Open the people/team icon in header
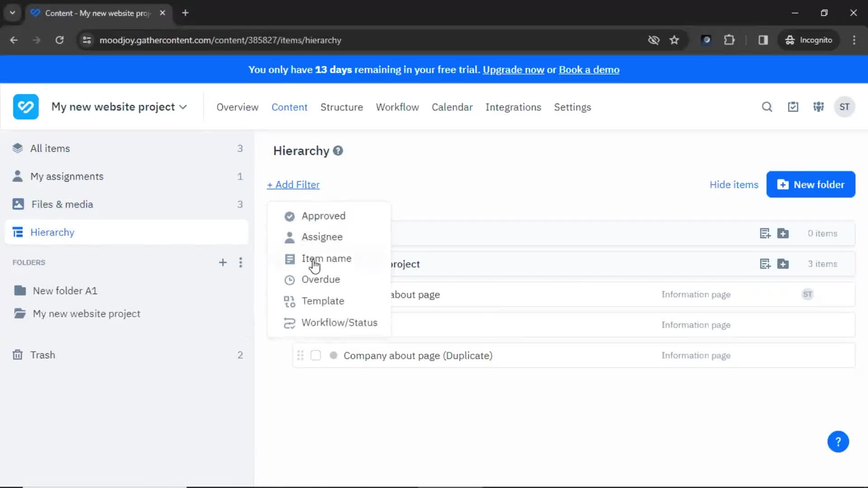 (x=819, y=107)
